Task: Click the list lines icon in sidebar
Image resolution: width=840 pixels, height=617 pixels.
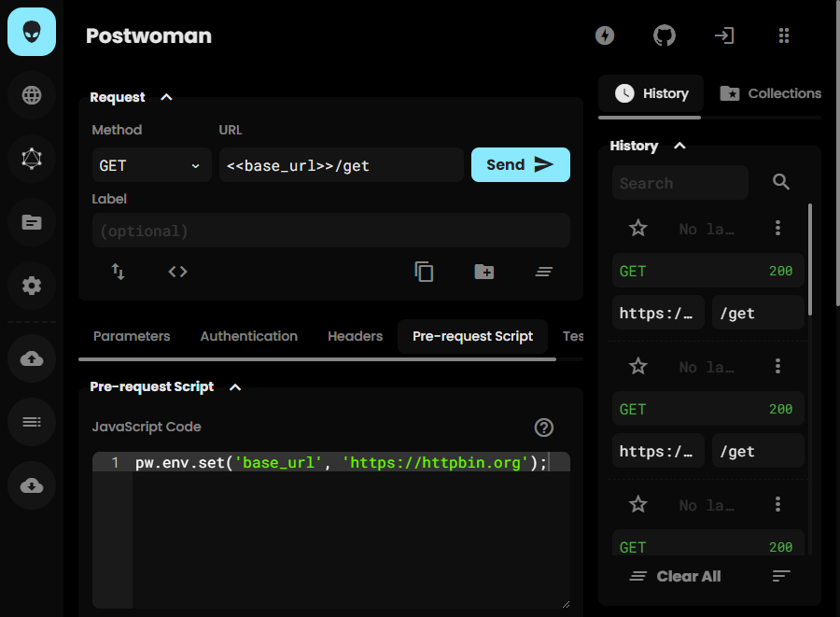Action: [32, 422]
